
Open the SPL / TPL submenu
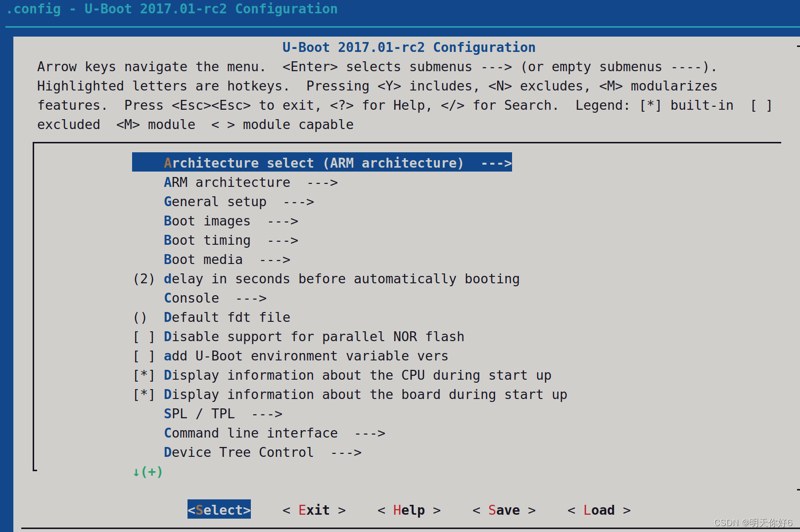coord(223,414)
